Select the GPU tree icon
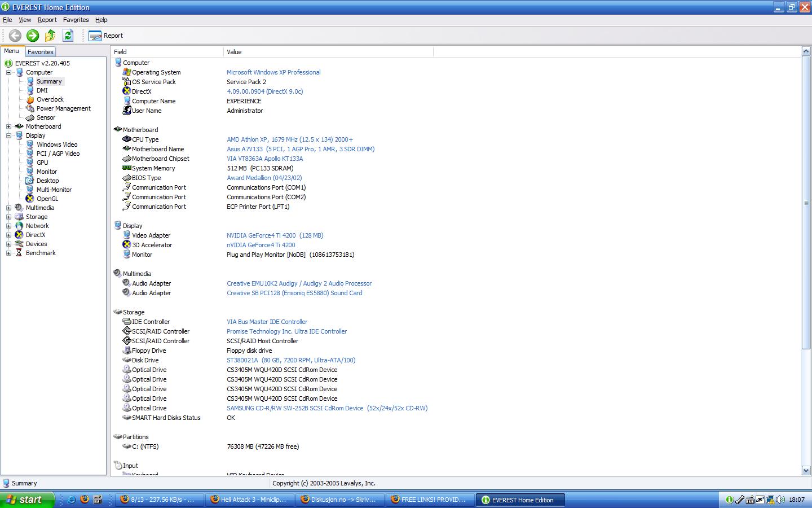 tap(30, 163)
